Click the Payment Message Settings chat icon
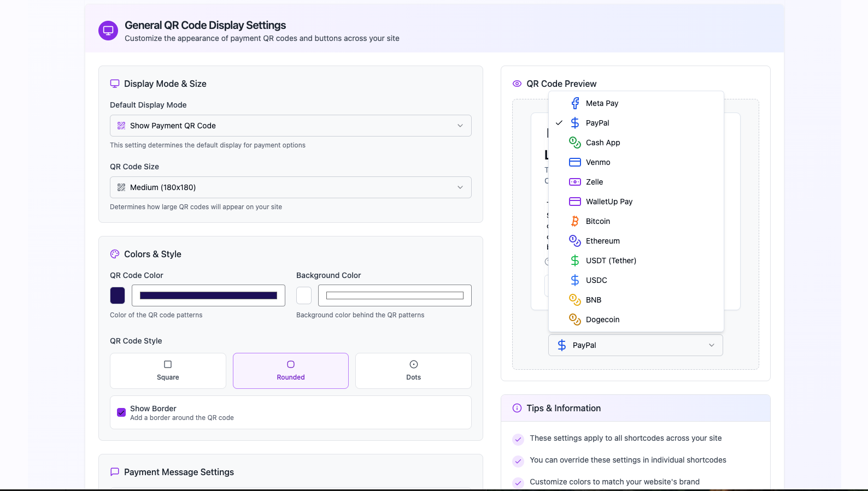This screenshot has height=491, width=868. 115,472
